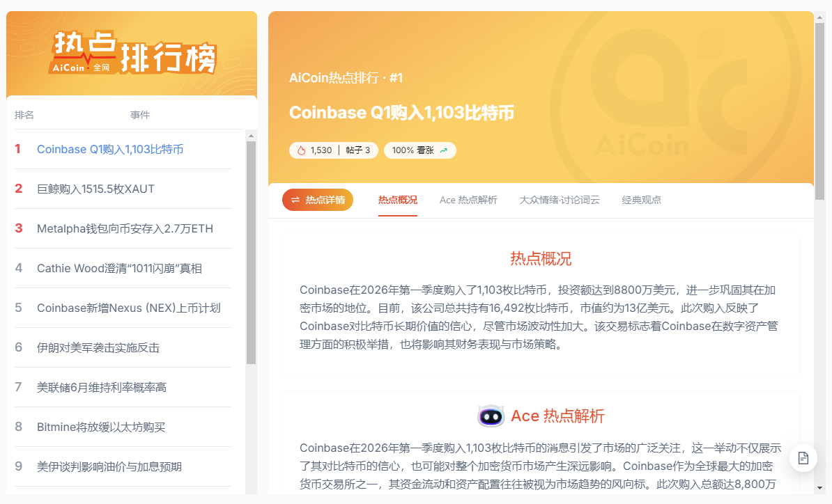Click the headline Coinbase Q1购入1,103比特币 title

click(x=401, y=113)
